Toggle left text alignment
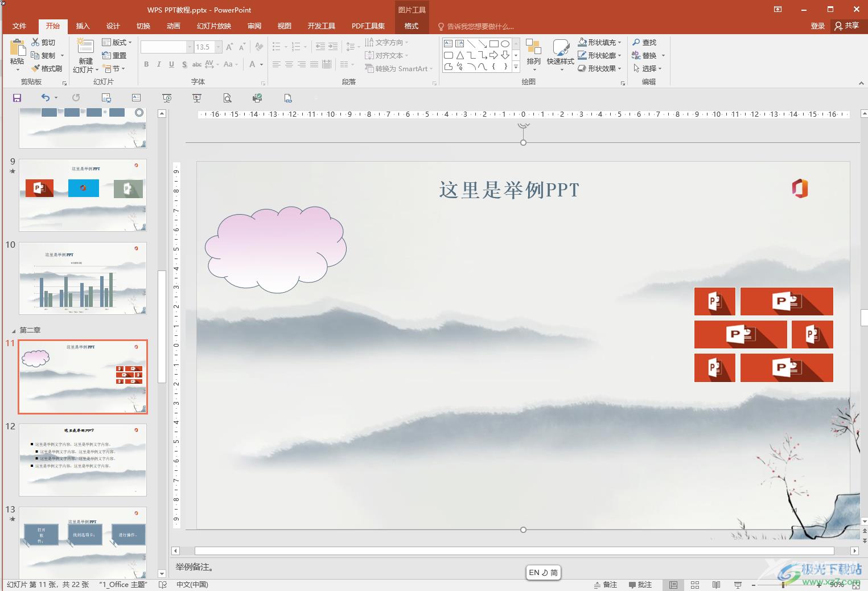This screenshot has width=868, height=591. tap(277, 64)
